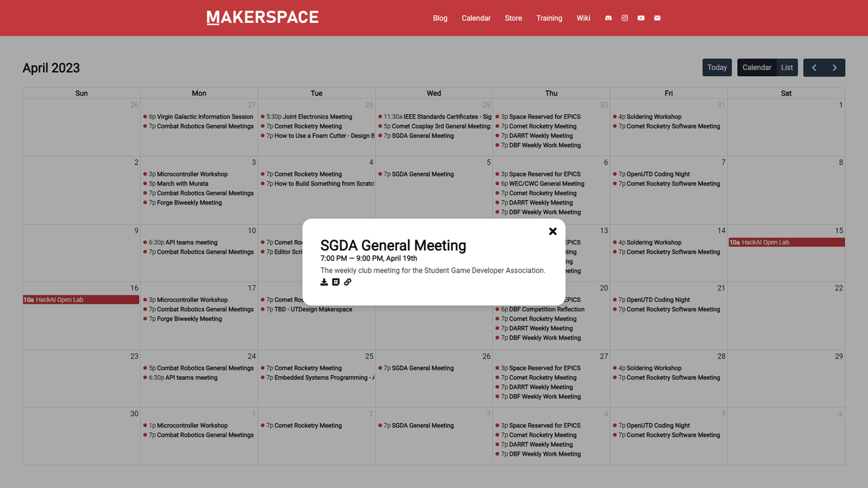Go to the next month with the right arrow
868x488 pixels.
tap(834, 67)
